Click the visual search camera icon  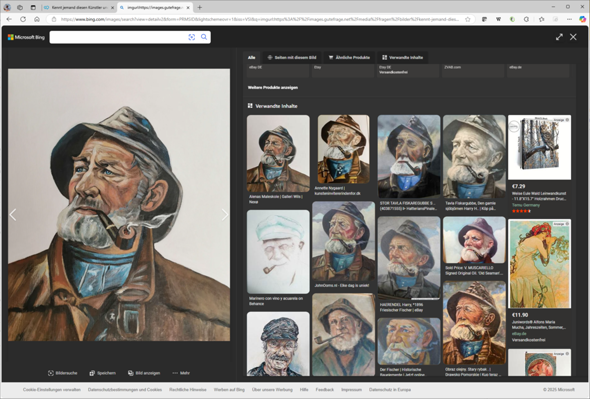coord(192,37)
